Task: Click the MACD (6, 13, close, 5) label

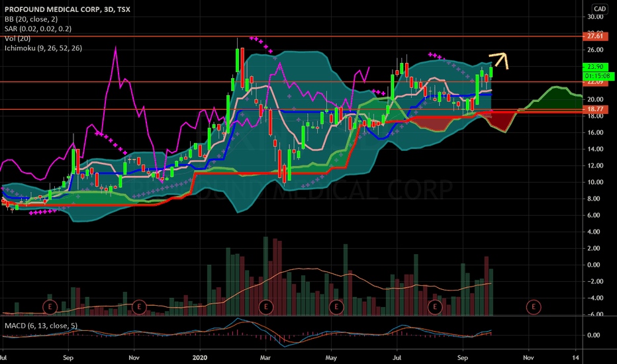Action: pyautogui.click(x=41, y=326)
